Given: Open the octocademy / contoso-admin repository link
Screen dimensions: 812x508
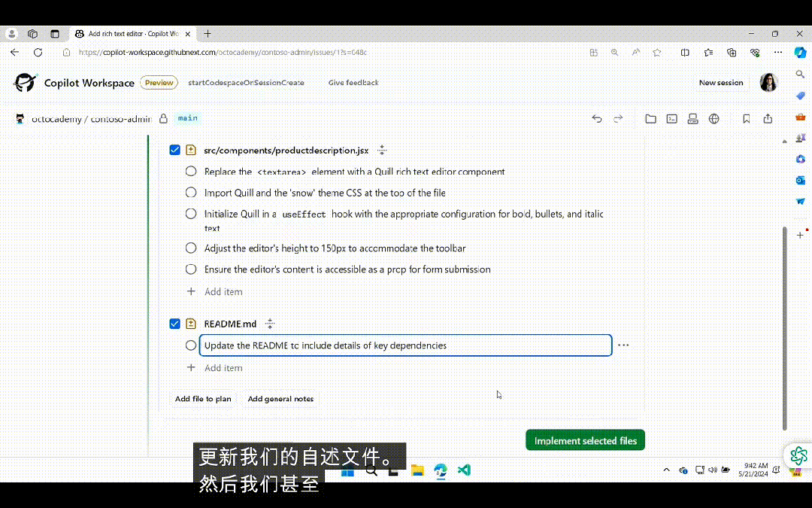Looking at the screenshot, I should tap(92, 119).
